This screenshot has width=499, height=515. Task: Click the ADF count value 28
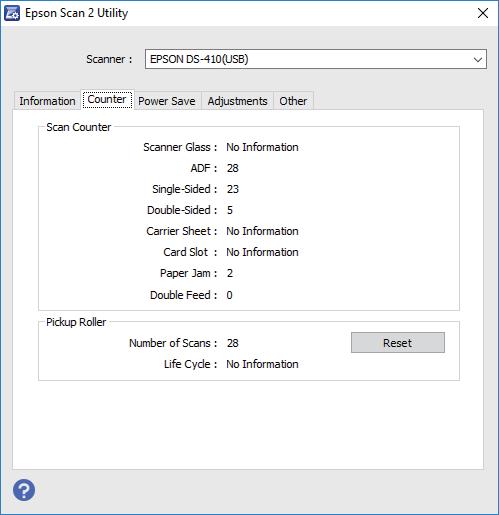coord(233,168)
